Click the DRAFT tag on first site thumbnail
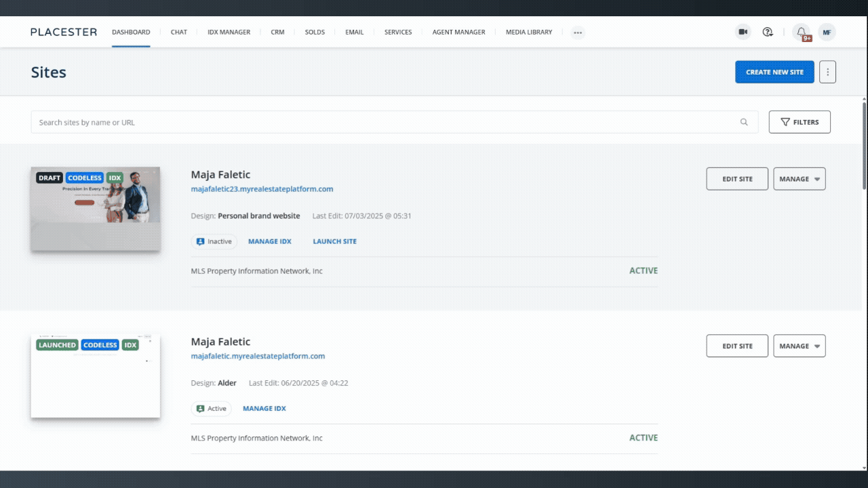Image resolution: width=868 pixels, height=488 pixels. click(x=50, y=178)
